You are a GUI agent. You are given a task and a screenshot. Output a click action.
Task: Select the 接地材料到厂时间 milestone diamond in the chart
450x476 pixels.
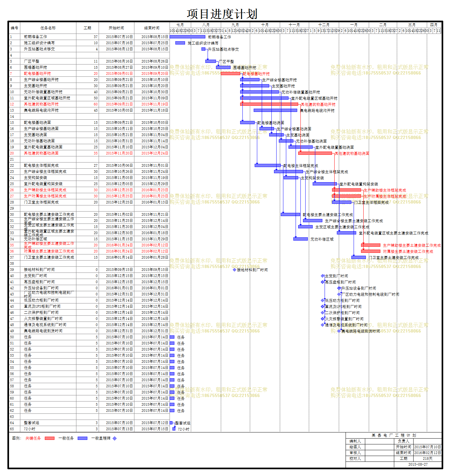(234, 270)
